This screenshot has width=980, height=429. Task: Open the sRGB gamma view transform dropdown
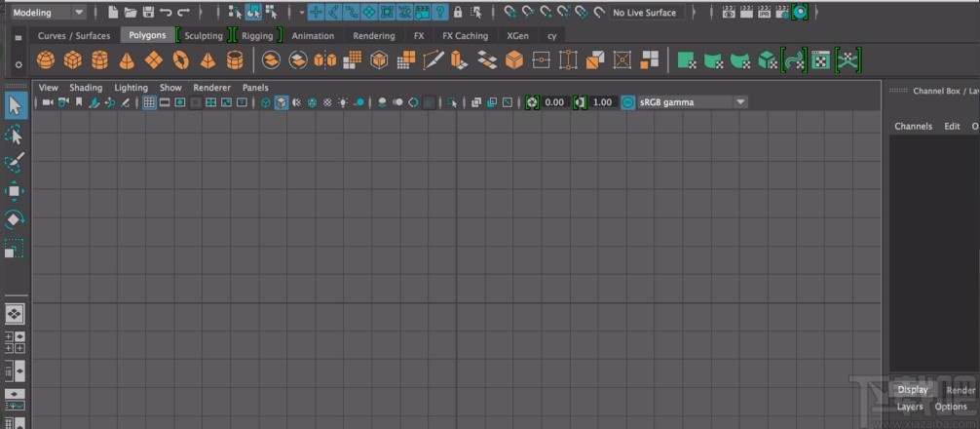[693, 102]
